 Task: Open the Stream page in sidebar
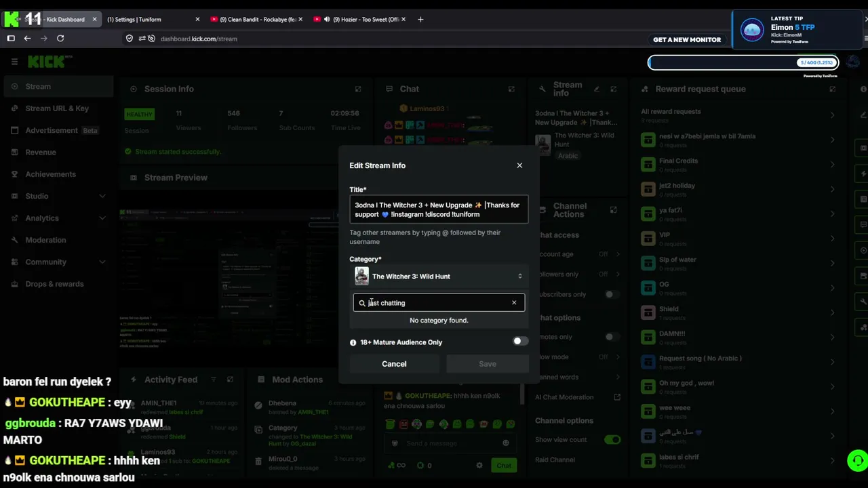point(58,86)
